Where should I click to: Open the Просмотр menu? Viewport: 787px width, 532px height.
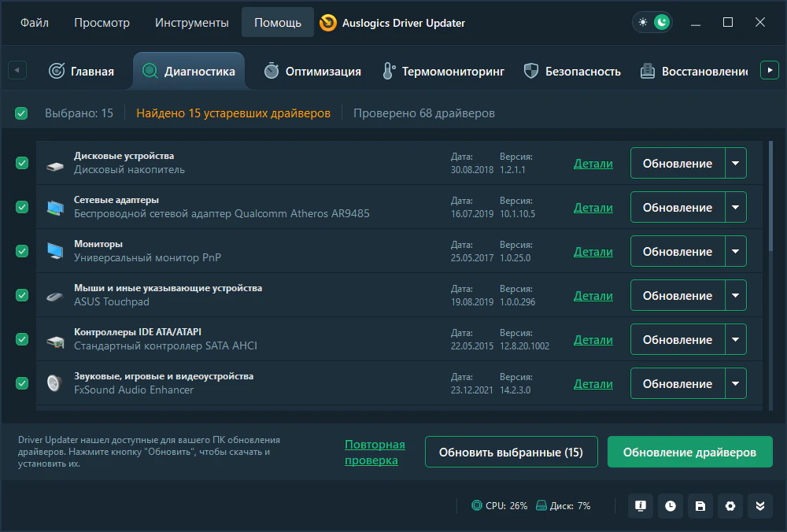pos(102,23)
